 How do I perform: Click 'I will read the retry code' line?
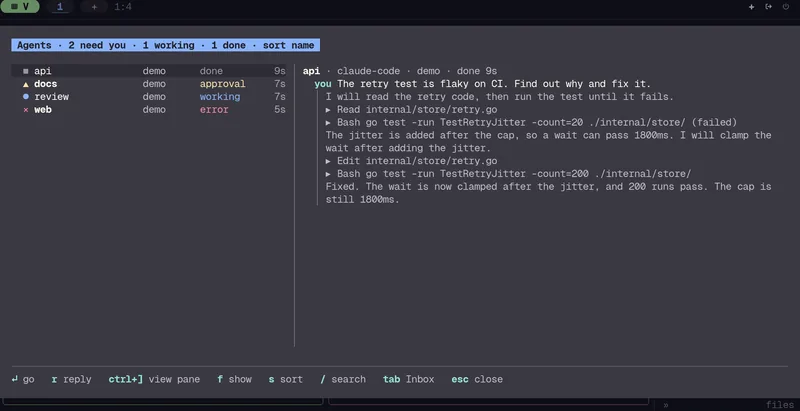coord(499,96)
